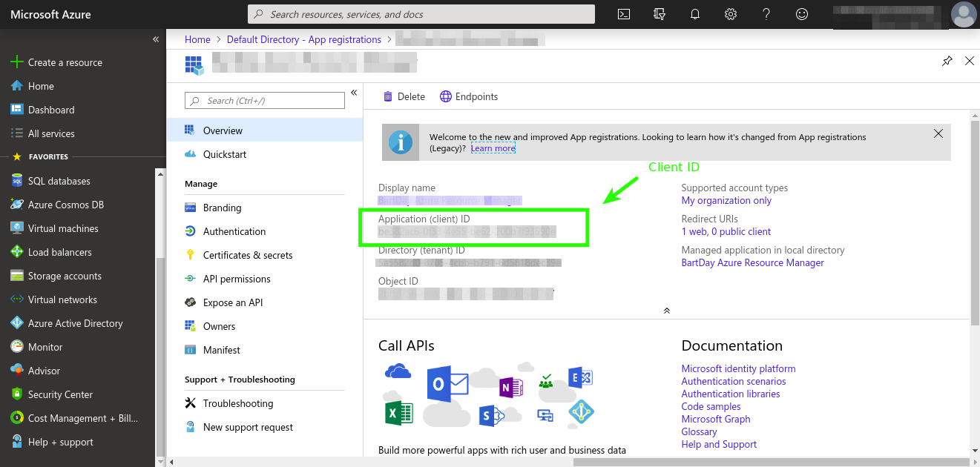980x467 pixels.
Task: Dismiss the welcome info banner
Action: point(938,133)
